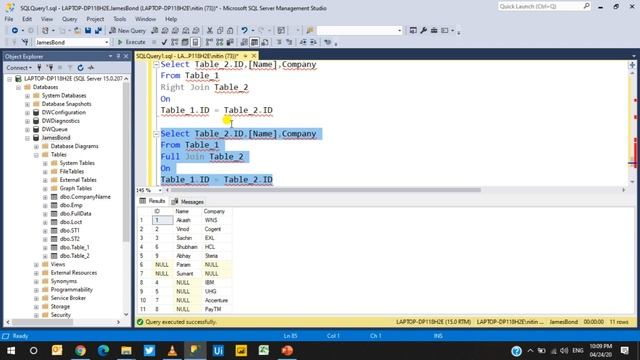Collapse the Databases tree node
Screen dimensions: 640x360
18,87
